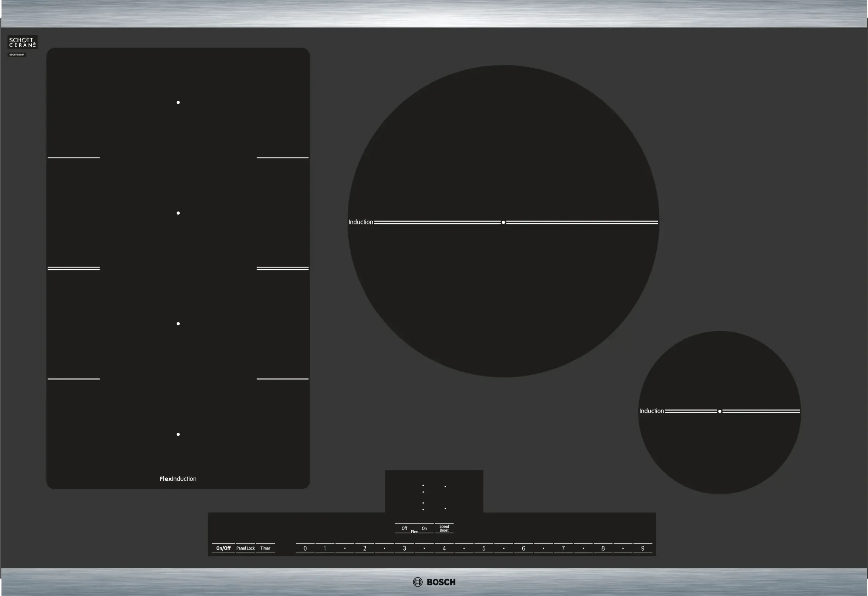Click the Schott Ceran logo

tap(22, 42)
